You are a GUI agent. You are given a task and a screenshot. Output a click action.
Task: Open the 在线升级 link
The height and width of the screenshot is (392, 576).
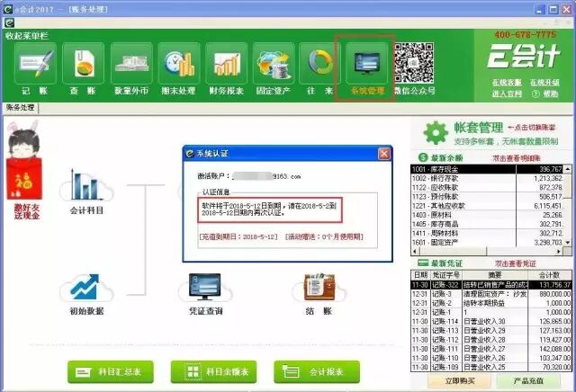544,83
